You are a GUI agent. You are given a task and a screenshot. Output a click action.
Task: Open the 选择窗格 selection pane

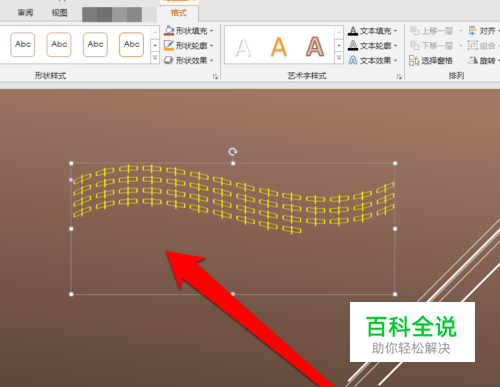pos(431,60)
